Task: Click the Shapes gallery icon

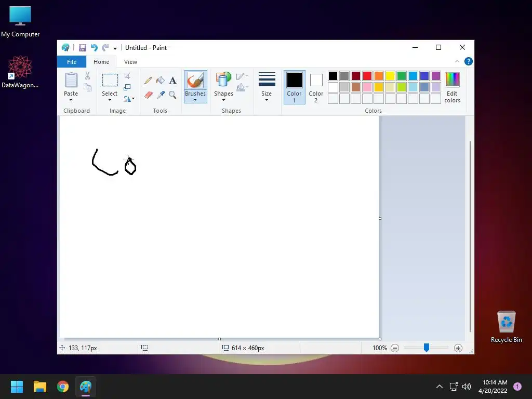Action: coord(223,81)
